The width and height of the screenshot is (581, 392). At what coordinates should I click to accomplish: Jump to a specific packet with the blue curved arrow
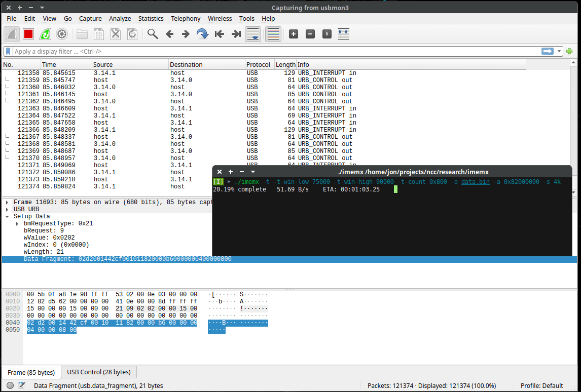[x=202, y=34]
